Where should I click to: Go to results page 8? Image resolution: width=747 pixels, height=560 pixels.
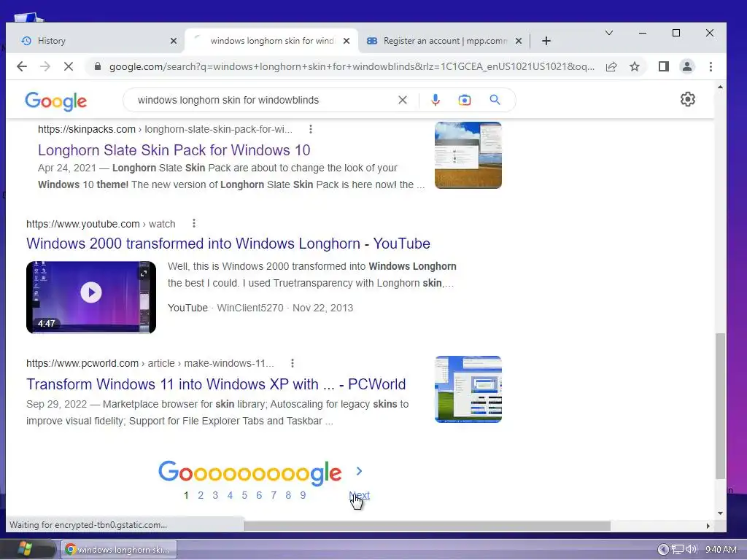(x=288, y=495)
